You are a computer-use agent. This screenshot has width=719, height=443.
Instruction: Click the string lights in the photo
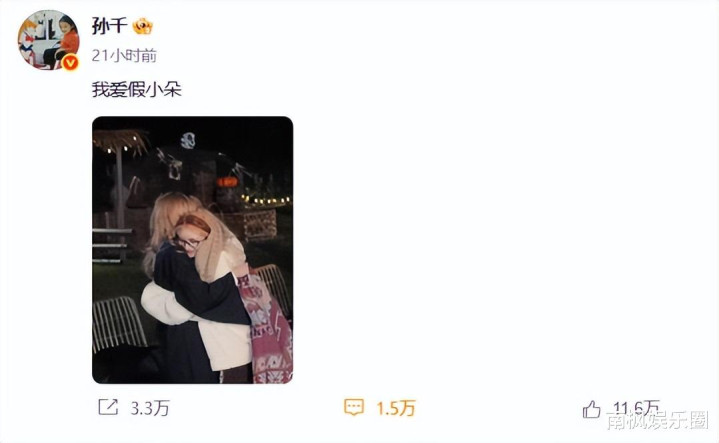[266, 200]
